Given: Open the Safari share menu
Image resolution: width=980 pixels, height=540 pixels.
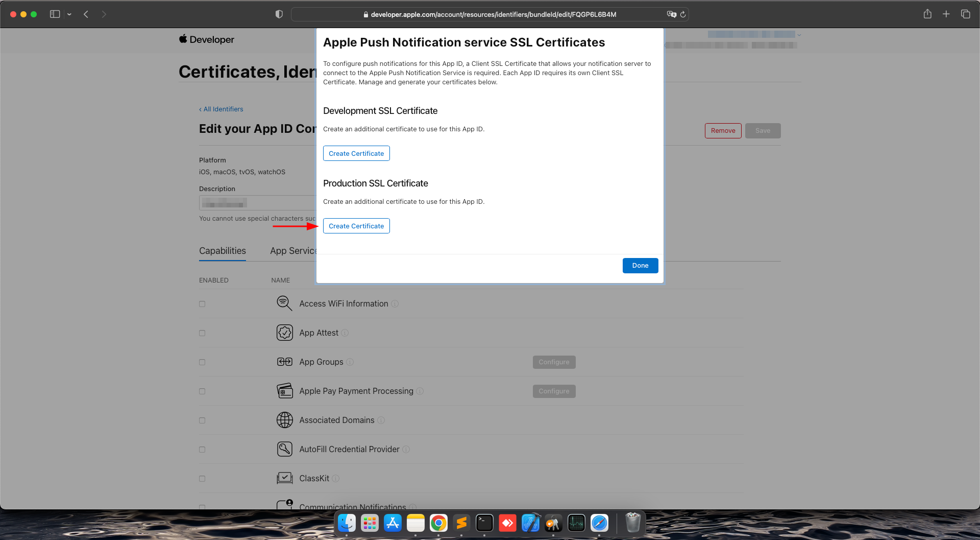Looking at the screenshot, I should (927, 14).
